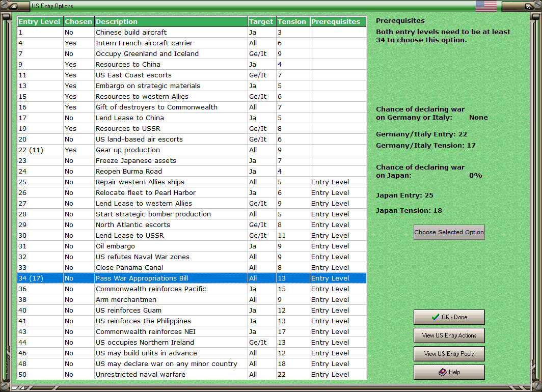Select the Close Panama Canal row

click(x=192, y=268)
